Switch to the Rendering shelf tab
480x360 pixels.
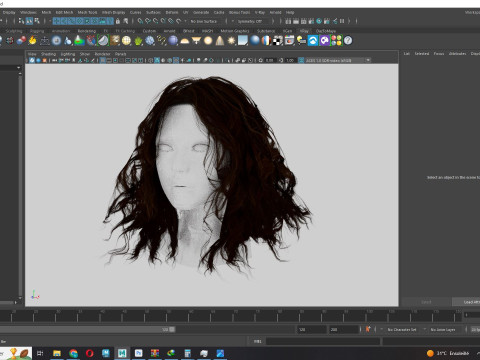tap(87, 31)
